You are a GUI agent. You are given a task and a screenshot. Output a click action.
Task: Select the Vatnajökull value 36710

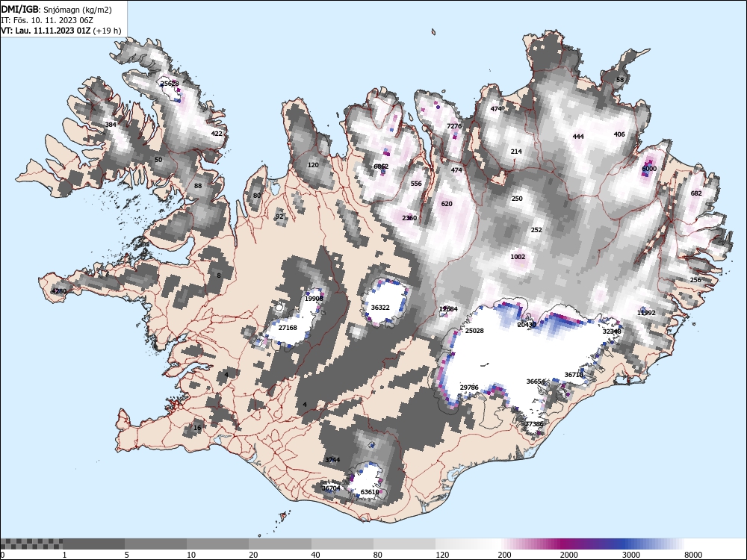(574, 375)
